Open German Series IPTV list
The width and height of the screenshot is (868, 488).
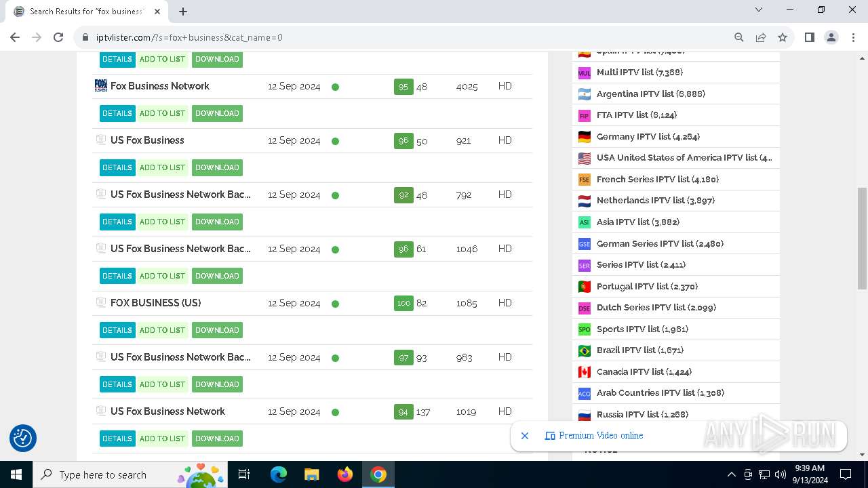click(660, 243)
